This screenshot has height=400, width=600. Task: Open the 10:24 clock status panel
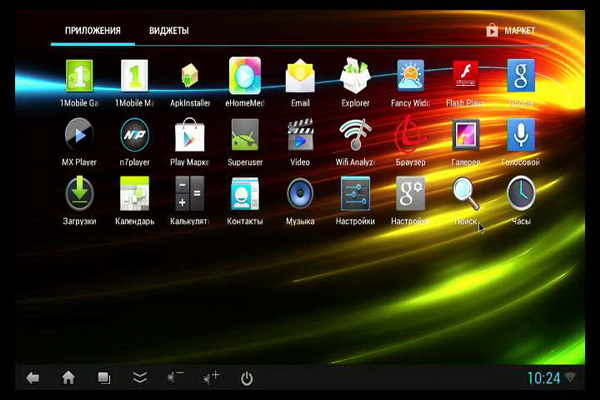pyautogui.click(x=543, y=378)
